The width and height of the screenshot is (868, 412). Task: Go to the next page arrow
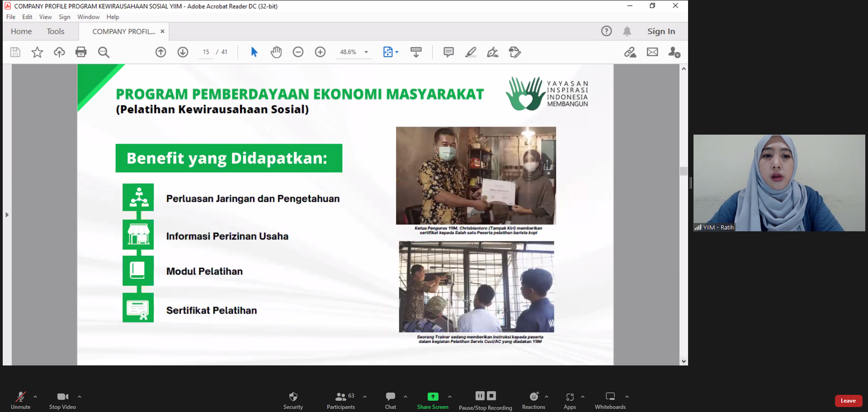[x=183, y=52]
